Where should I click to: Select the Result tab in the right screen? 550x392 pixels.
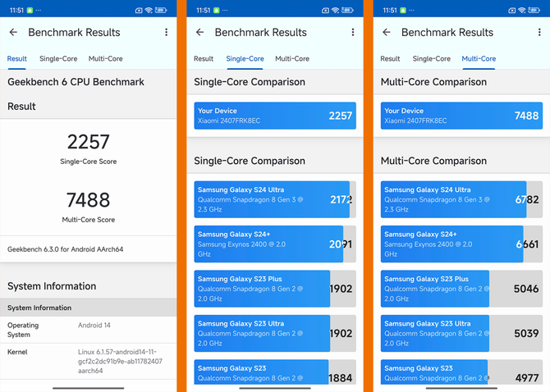tap(390, 58)
